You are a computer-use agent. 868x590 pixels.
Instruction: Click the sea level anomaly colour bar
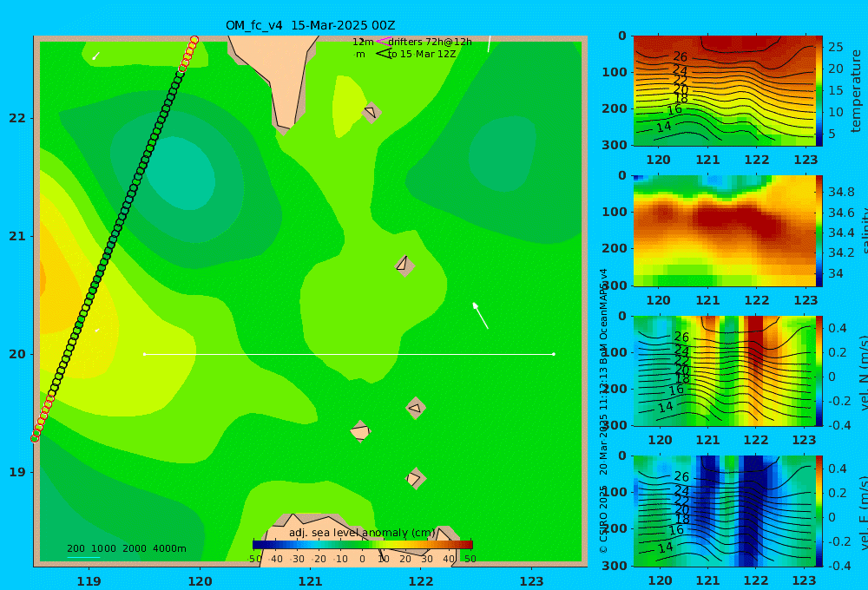pos(363,545)
